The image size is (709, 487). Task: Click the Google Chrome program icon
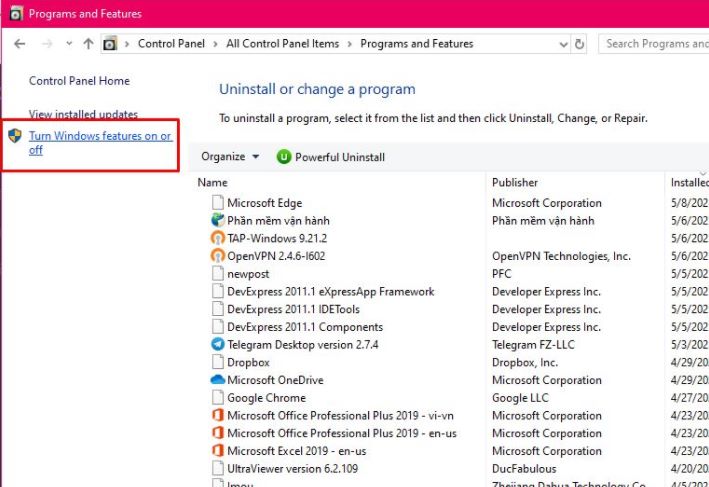tap(217, 397)
